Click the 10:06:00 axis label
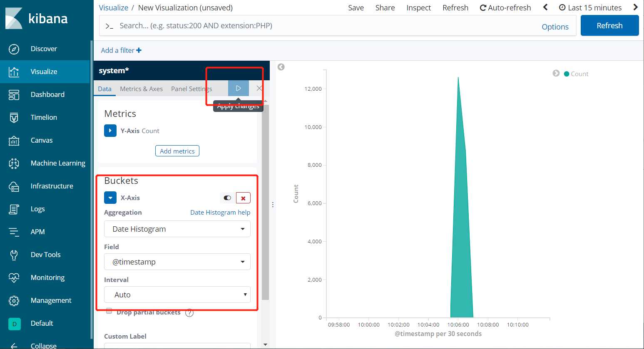Image resolution: width=644 pixels, height=349 pixels. pyautogui.click(x=458, y=324)
